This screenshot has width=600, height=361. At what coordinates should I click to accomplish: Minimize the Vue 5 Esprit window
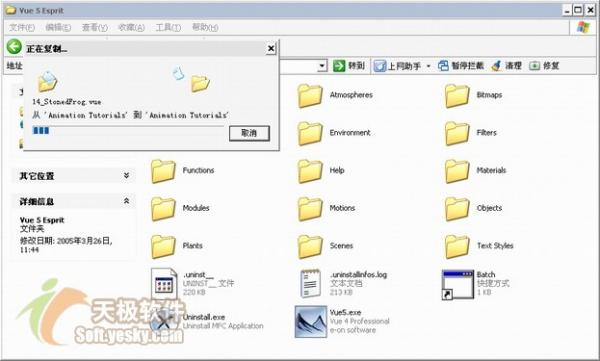567,10
